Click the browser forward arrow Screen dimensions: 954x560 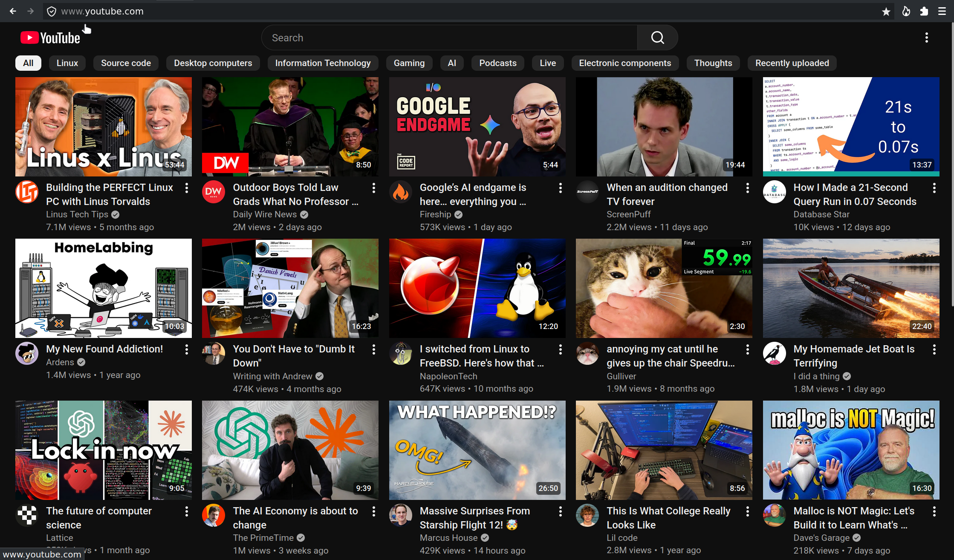[x=30, y=11]
